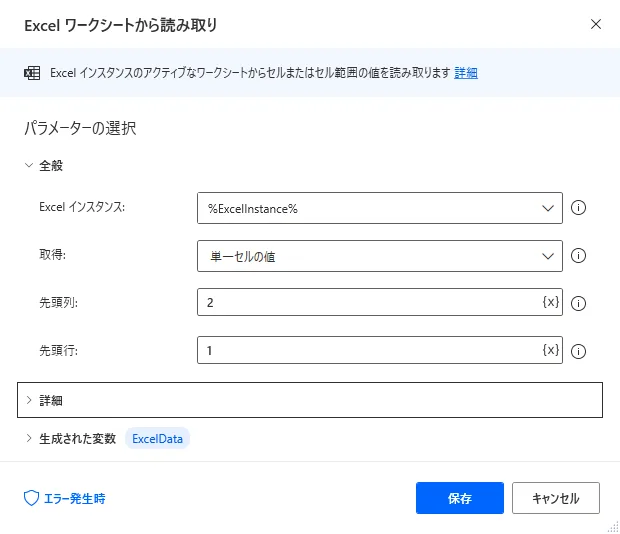This screenshot has width=620, height=534.
Task: Open the 取得 dropdown showing 単一セルの値
Action: point(380,256)
